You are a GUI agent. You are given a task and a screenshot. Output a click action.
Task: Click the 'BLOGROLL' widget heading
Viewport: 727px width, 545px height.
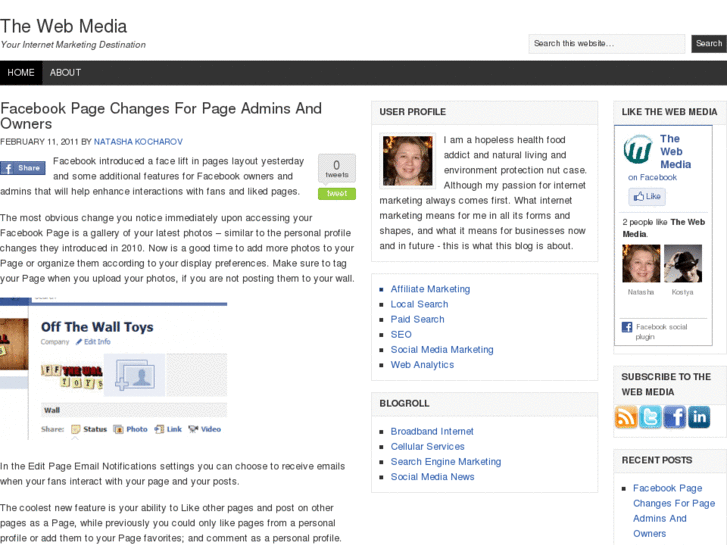tap(404, 404)
